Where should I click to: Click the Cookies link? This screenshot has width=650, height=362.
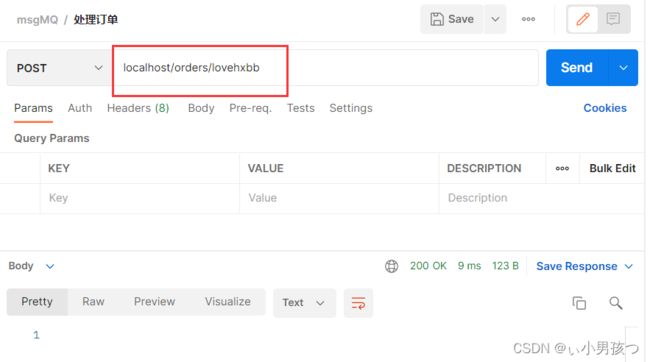click(x=605, y=108)
